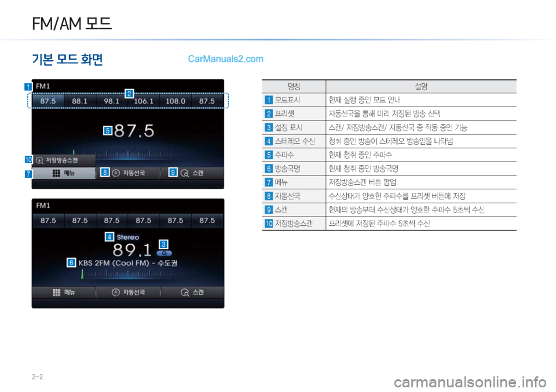Image resolution: width=556 pixels, height=392 pixels.
Task: Click the 스테레오 수신 table cell
Action: (x=294, y=141)
